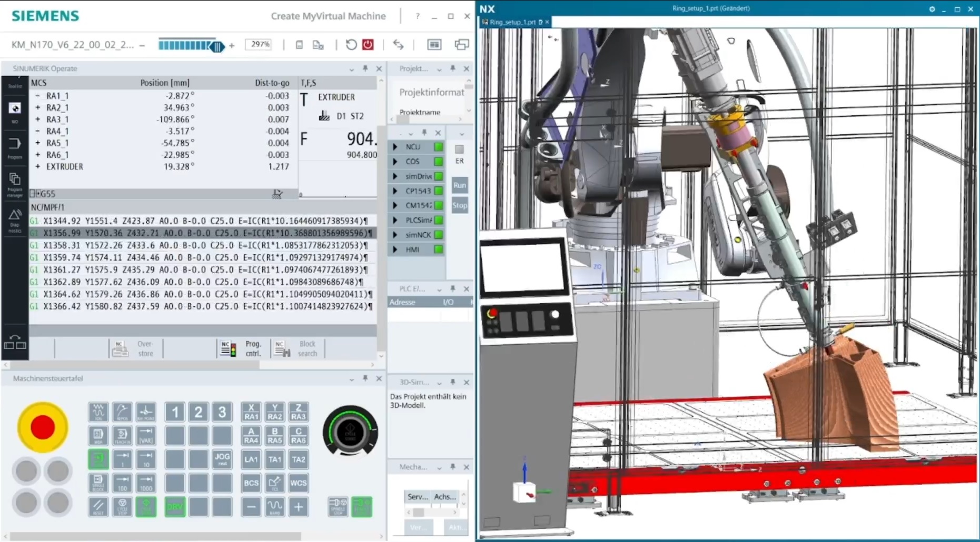Open the help question mark

point(418,16)
